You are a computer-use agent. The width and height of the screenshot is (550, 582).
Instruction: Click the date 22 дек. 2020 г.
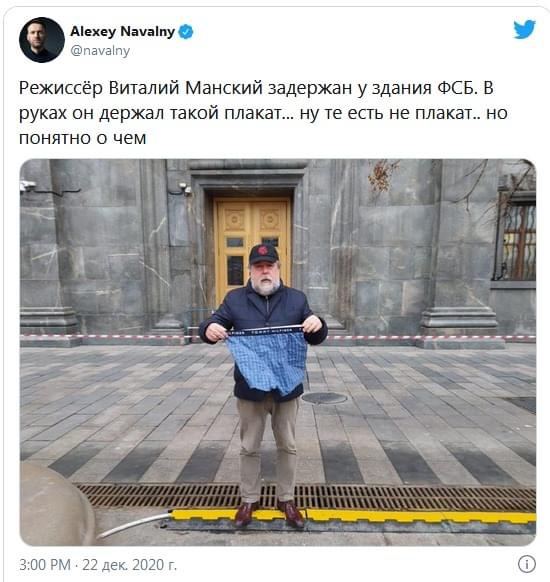click(130, 565)
